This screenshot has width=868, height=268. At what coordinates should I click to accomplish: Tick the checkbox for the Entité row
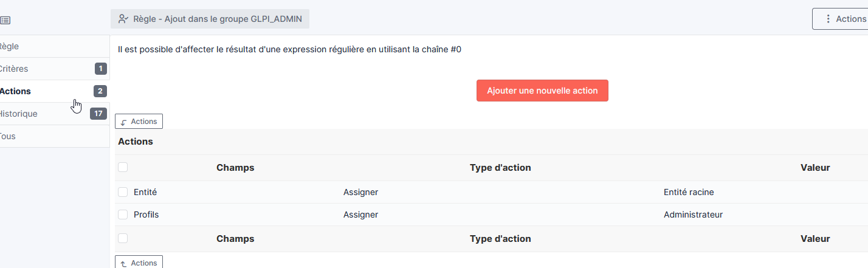(x=123, y=192)
